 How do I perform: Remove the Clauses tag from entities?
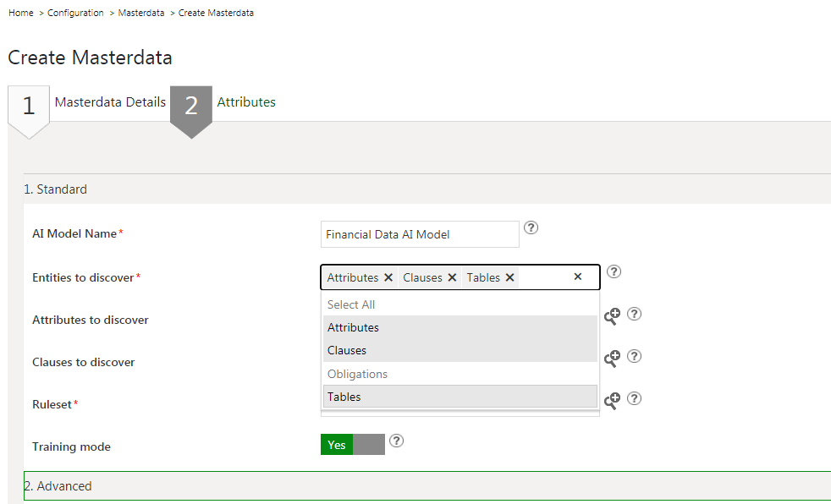point(452,277)
